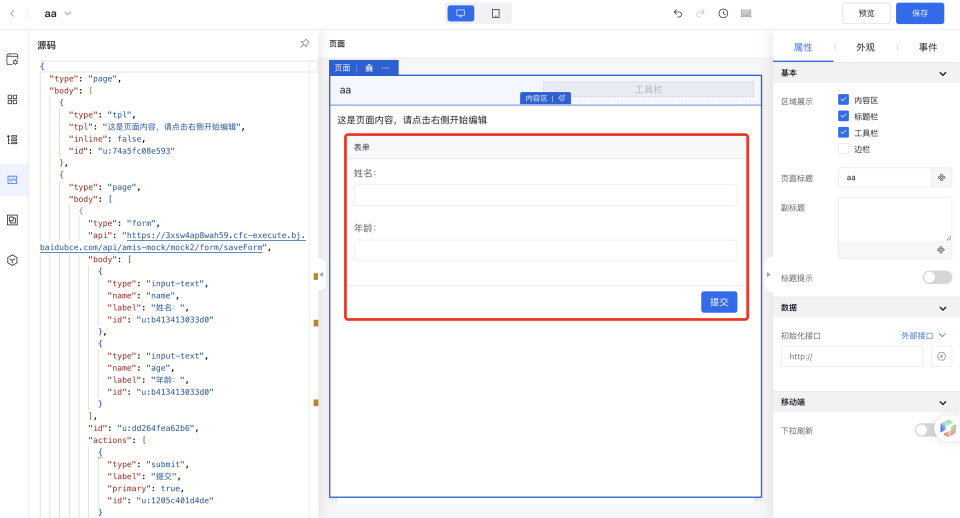Open the 外部接口 dropdown
The image size is (960, 518).
click(924, 336)
